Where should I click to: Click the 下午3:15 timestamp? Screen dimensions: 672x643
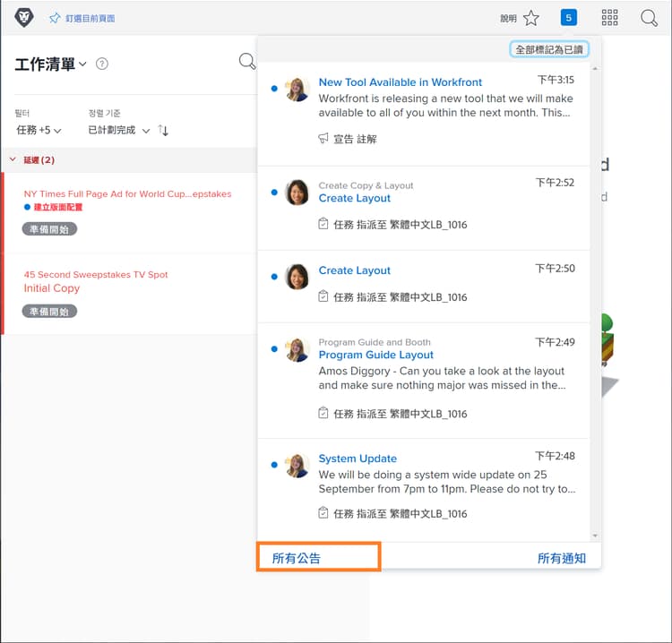pos(556,80)
